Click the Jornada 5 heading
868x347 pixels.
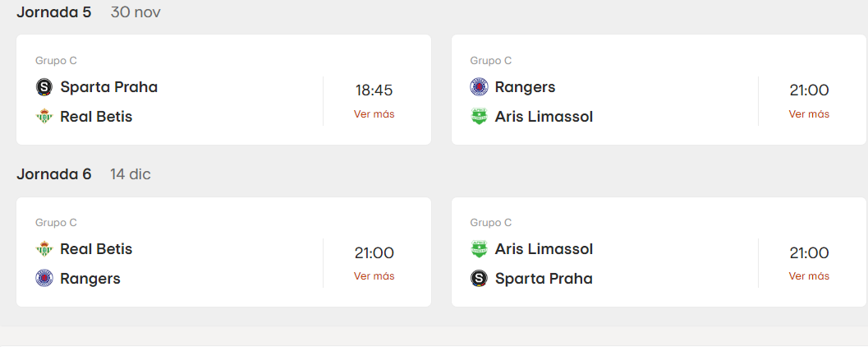click(54, 12)
